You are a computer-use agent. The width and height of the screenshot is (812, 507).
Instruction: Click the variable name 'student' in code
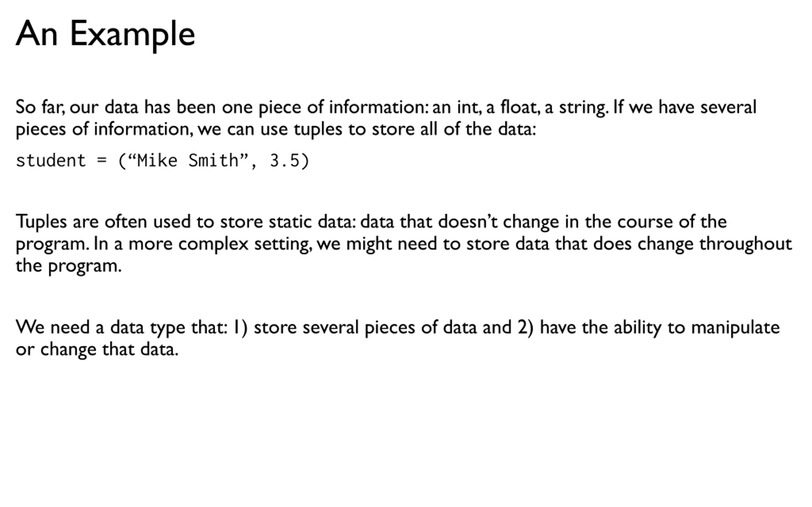51,160
